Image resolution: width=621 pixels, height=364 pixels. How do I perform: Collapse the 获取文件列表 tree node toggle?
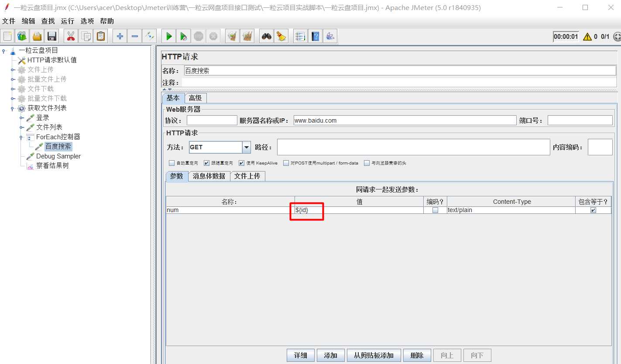13,108
